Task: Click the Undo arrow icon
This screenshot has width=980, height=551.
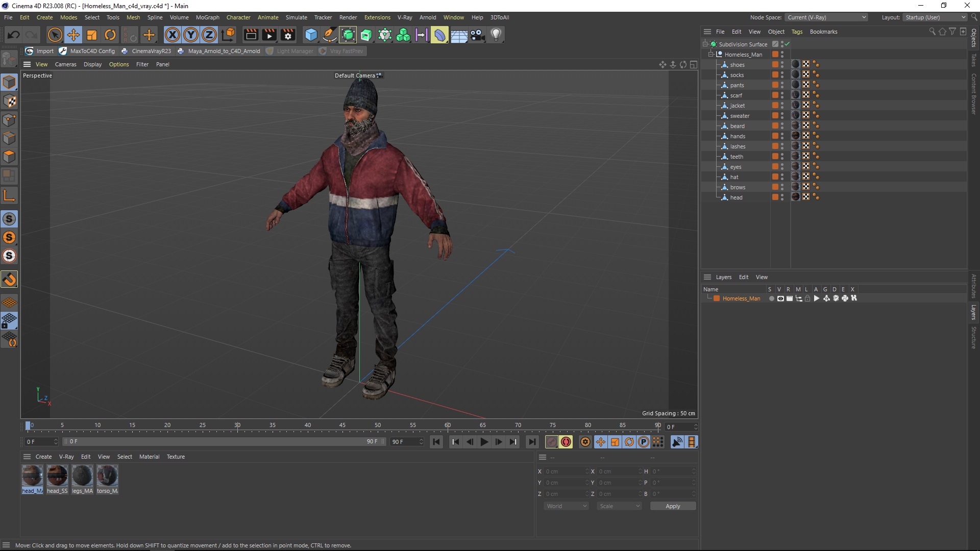Action: (14, 35)
